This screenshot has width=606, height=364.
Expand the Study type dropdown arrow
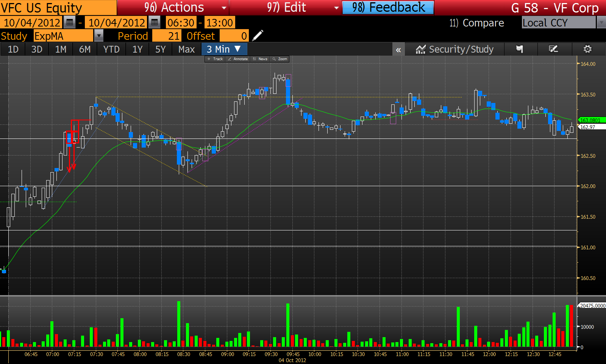[98, 36]
